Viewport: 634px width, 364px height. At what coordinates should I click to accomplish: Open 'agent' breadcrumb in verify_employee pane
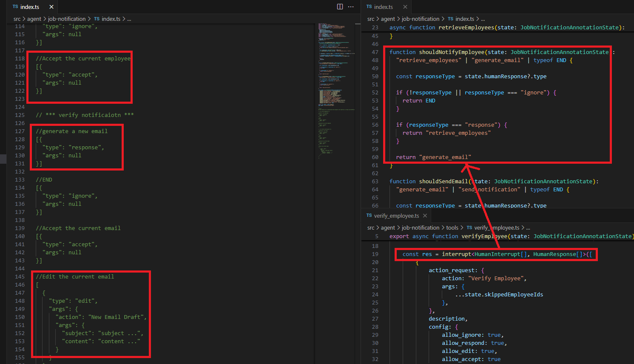tap(388, 227)
